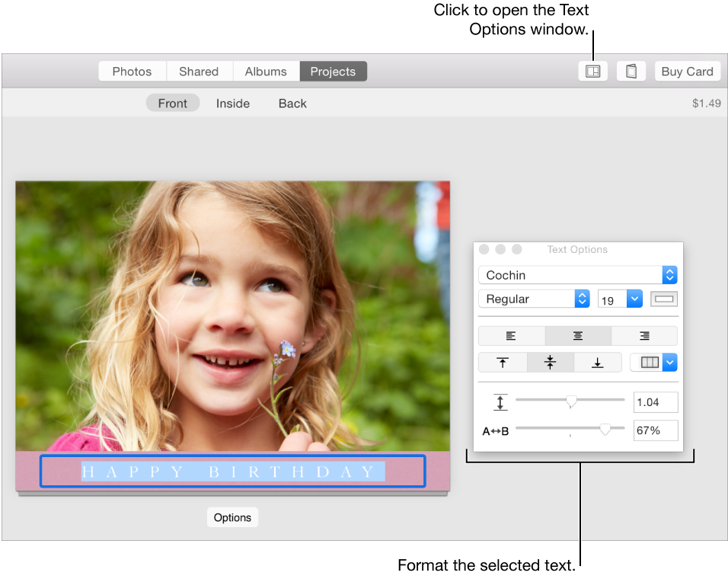Click the 67% character spacing field
Viewport: 728px width, 579px height.
pos(656,430)
